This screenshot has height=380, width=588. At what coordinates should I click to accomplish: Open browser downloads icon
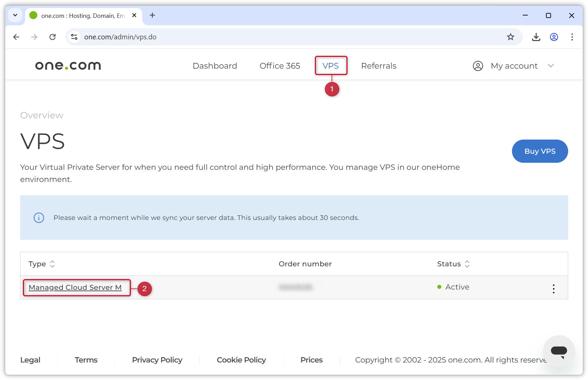(536, 37)
